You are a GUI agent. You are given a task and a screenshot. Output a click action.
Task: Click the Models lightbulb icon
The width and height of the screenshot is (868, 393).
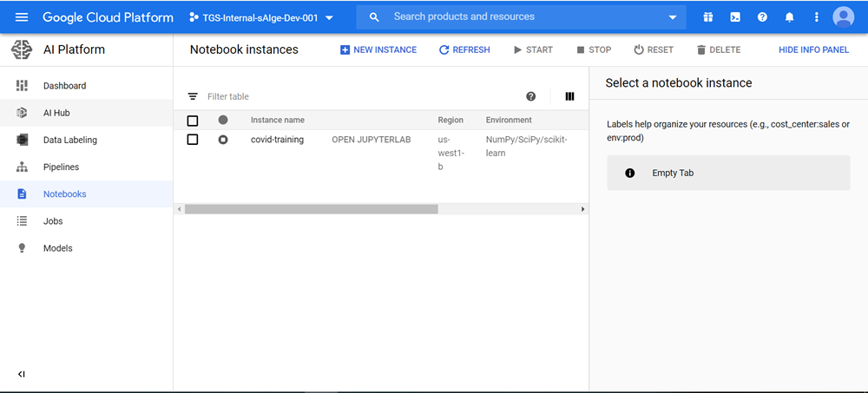(x=22, y=248)
